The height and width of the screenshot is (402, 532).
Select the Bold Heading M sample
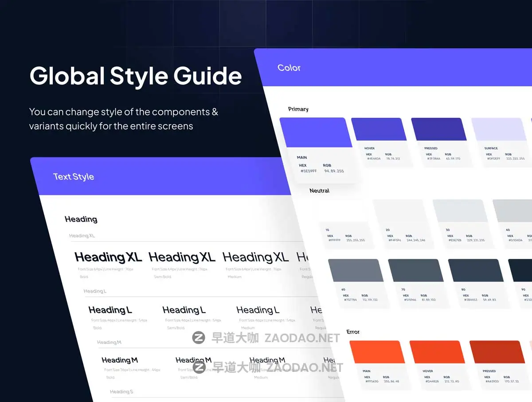(119, 360)
